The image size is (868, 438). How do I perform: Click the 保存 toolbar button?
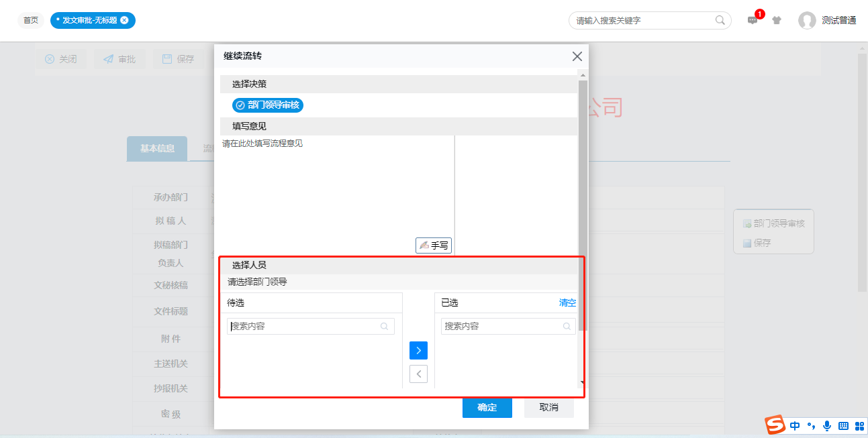(179, 59)
